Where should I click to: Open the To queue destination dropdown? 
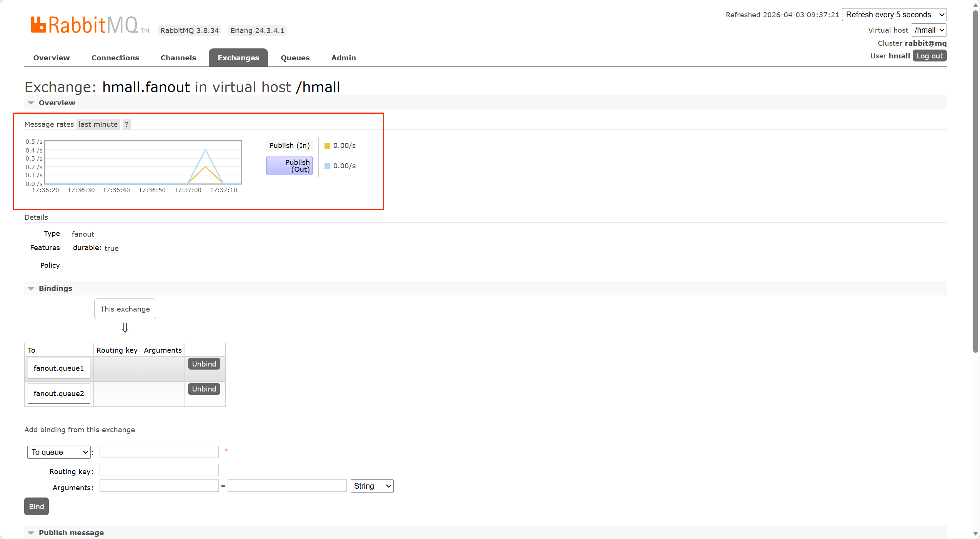pos(59,452)
